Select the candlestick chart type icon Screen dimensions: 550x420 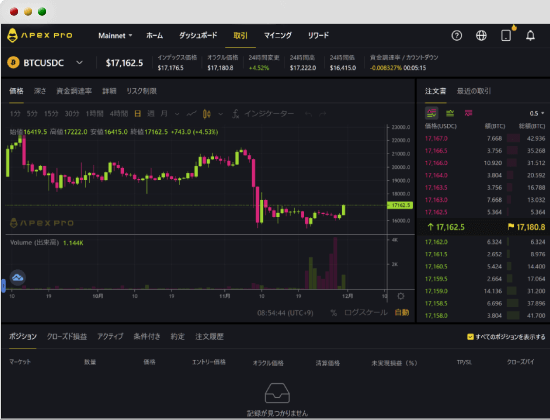(x=207, y=114)
